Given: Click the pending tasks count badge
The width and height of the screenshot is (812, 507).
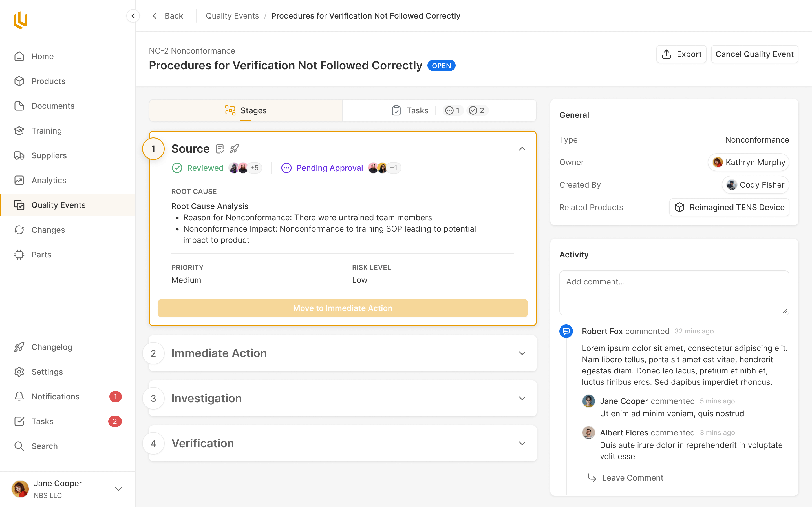Looking at the screenshot, I should (452, 110).
